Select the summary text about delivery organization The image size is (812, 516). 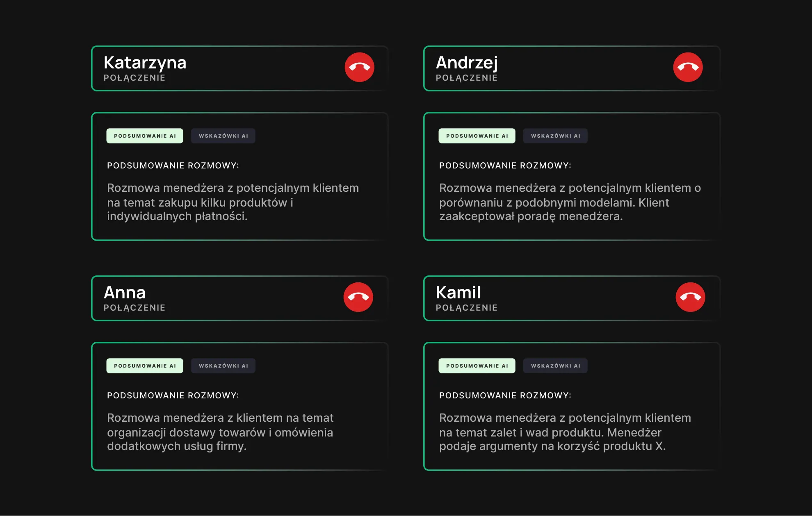[x=220, y=432]
